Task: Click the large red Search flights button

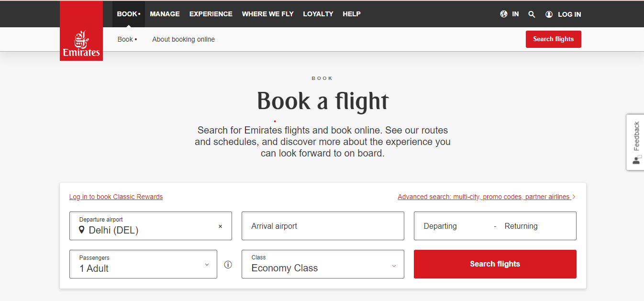Action: tap(495, 264)
